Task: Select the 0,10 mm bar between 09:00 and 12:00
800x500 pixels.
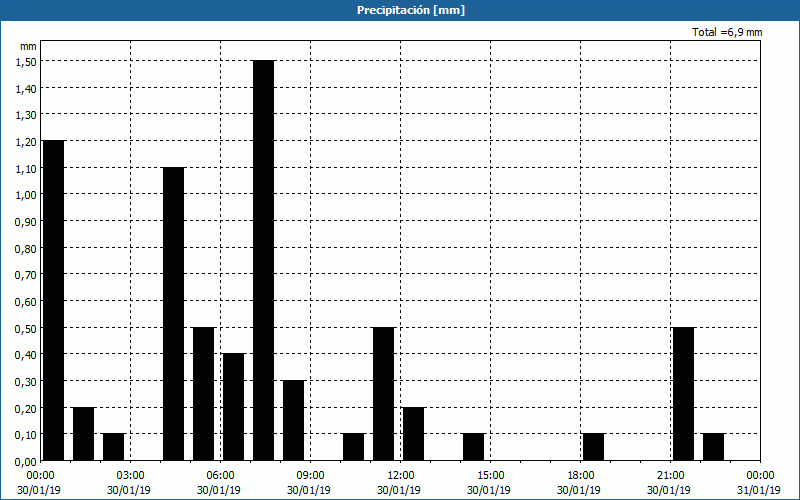Action: tap(354, 447)
